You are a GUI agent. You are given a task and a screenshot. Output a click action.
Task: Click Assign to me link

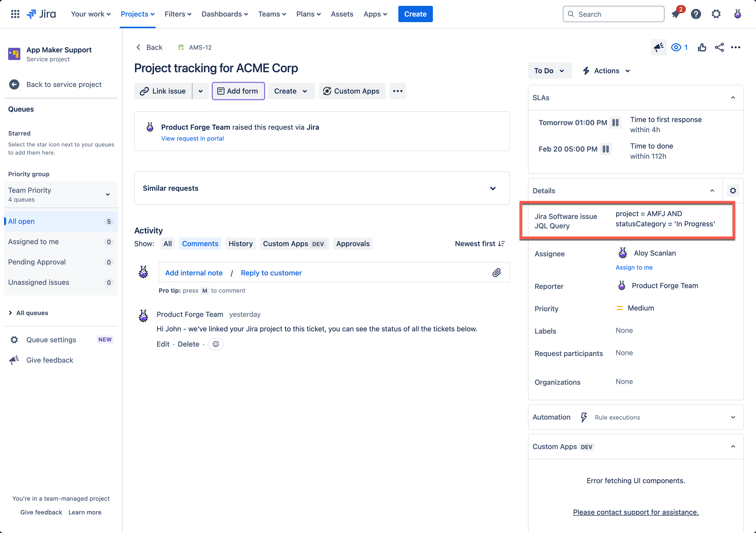click(634, 268)
